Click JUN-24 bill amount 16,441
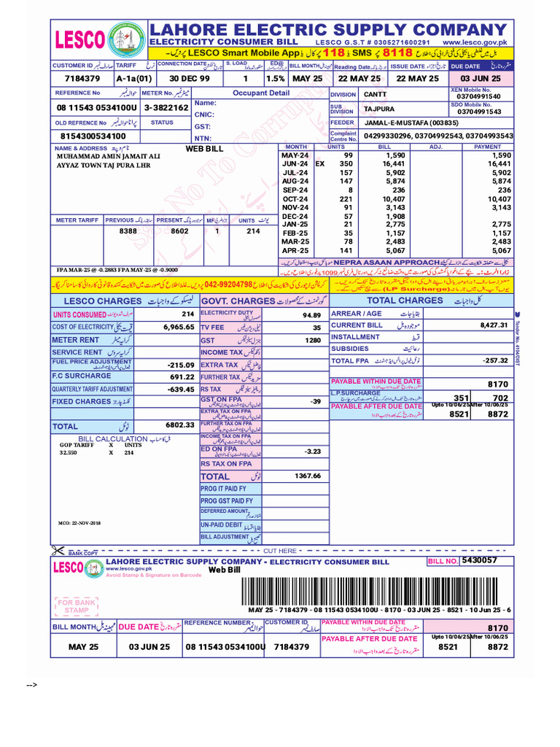The height and width of the screenshot is (747, 560). click(x=394, y=164)
